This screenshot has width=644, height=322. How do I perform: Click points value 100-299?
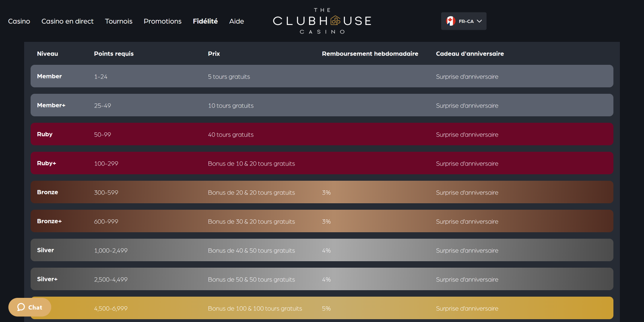tap(106, 163)
